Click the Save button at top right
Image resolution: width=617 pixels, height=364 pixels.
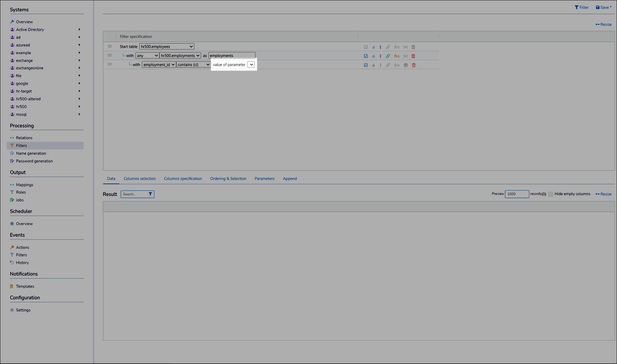604,7
